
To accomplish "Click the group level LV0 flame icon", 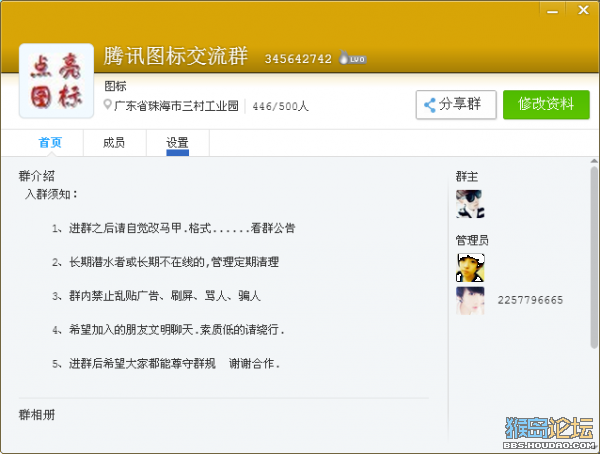I will click(352, 58).
